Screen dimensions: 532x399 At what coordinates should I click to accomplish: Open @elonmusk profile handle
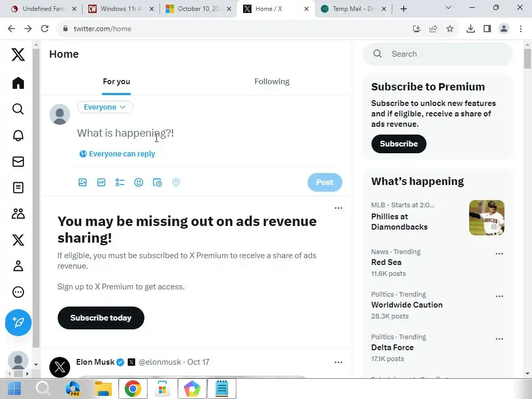pyautogui.click(x=160, y=362)
